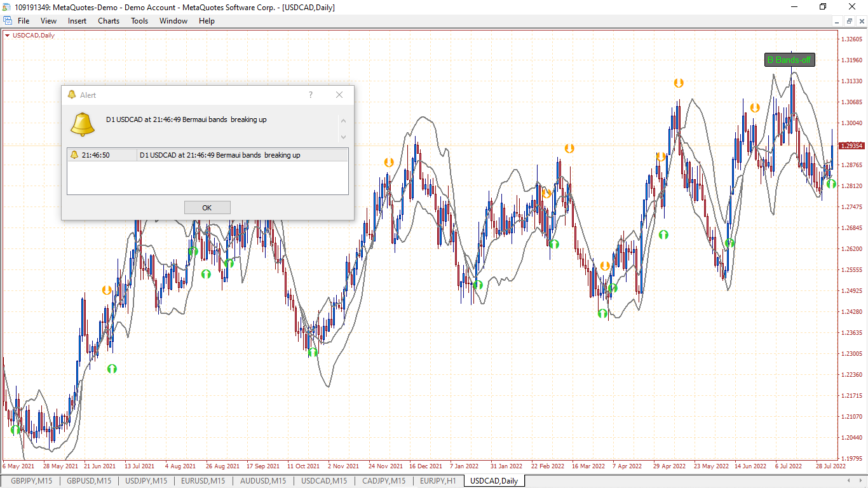
Task: Click the up scroll arrow in Alert message
Action: click(x=344, y=121)
